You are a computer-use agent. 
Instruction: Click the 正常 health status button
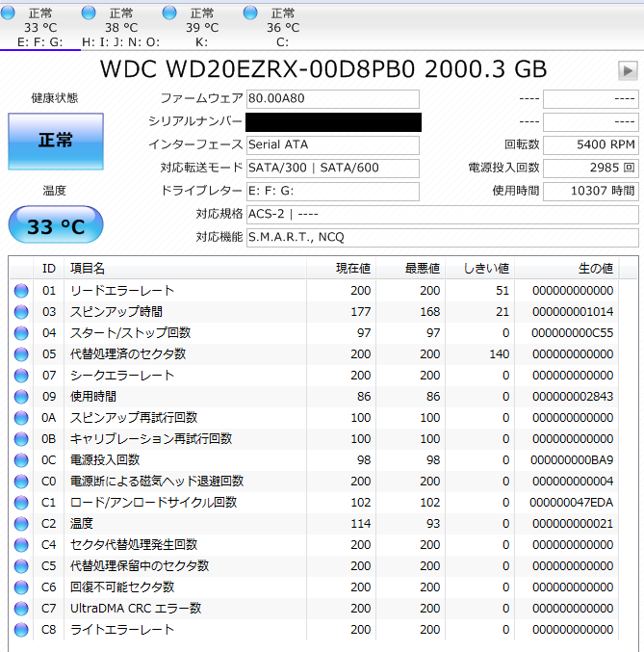[x=55, y=141]
